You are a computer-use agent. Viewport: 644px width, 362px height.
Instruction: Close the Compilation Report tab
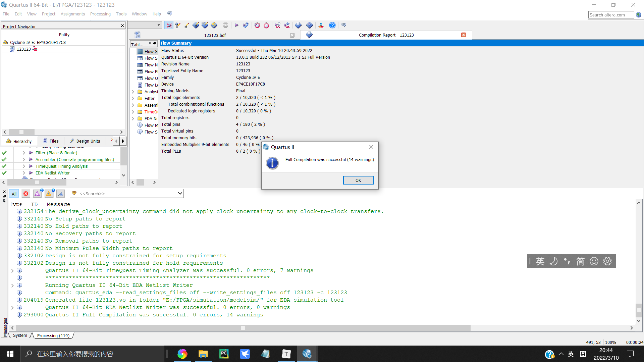tap(464, 35)
